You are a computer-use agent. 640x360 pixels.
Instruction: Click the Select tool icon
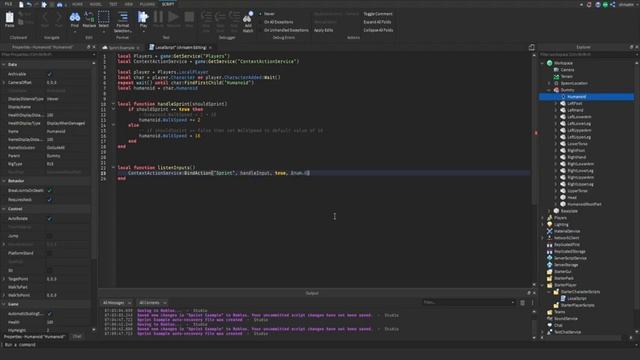(104, 17)
